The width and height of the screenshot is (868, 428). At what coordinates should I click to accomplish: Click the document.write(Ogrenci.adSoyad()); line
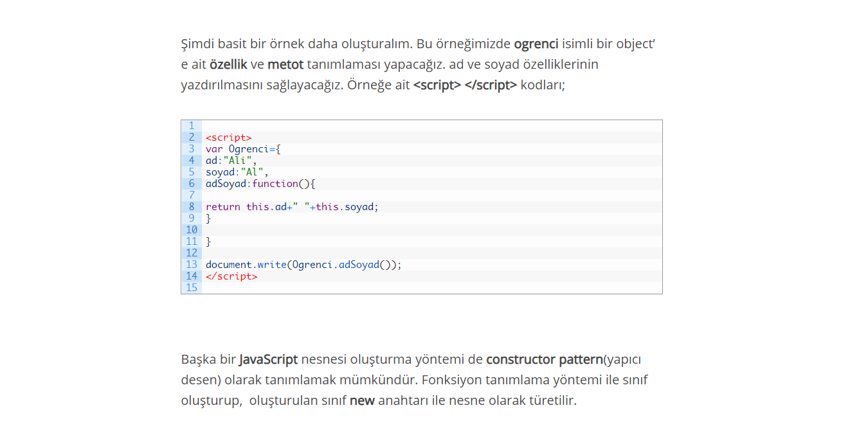pyautogui.click(x=303, y=265)
